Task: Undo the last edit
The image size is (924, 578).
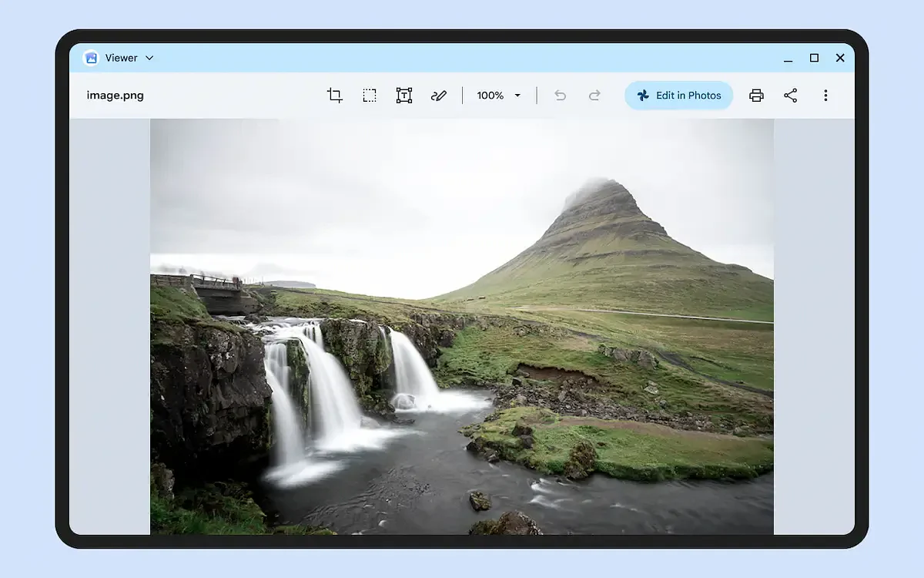Action: tap(561, 96)
